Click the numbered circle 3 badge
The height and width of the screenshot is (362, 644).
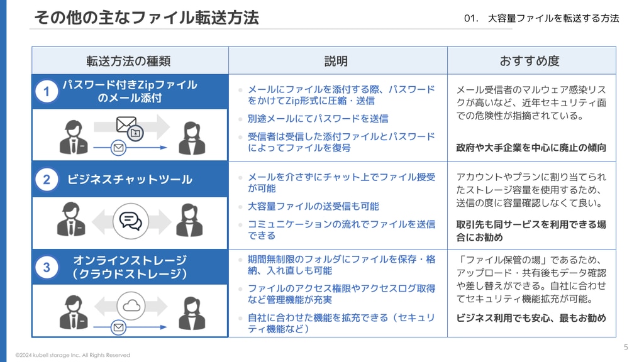click(47, 267)
